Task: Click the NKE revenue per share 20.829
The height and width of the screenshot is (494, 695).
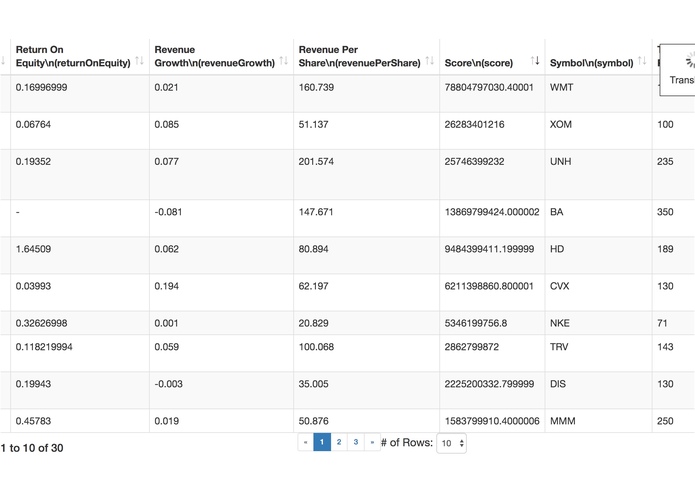Action: [x=313, y=323]
